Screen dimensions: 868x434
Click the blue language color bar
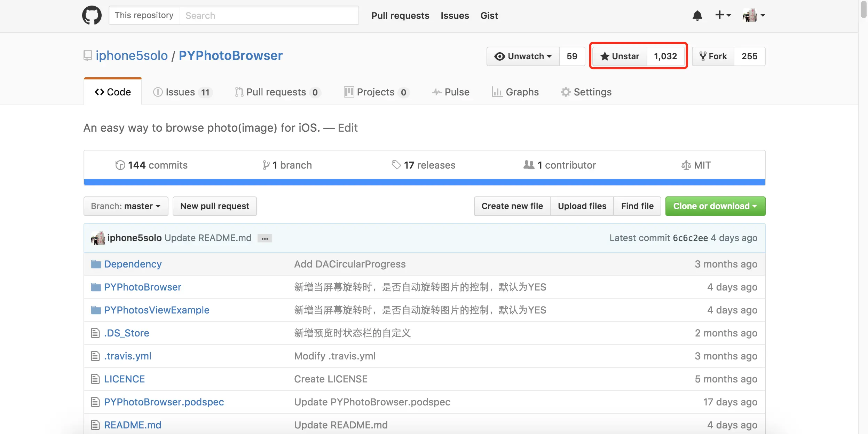(424, 182)
